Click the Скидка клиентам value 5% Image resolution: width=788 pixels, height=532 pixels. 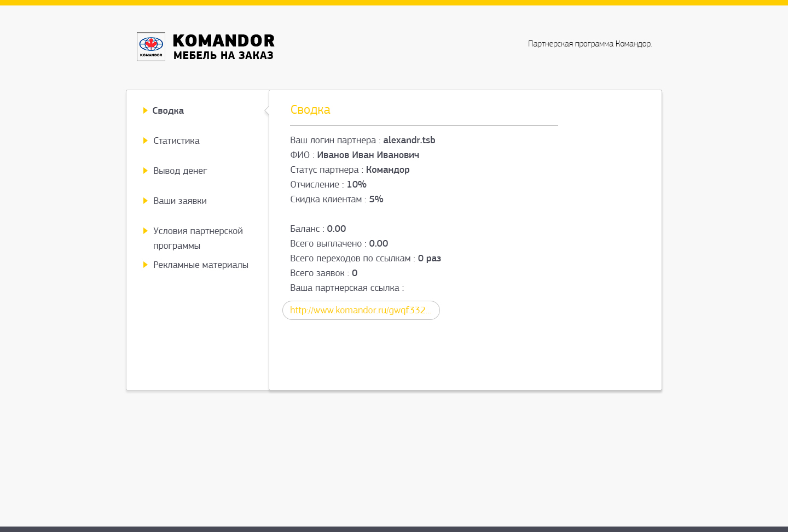pos(376,199)
